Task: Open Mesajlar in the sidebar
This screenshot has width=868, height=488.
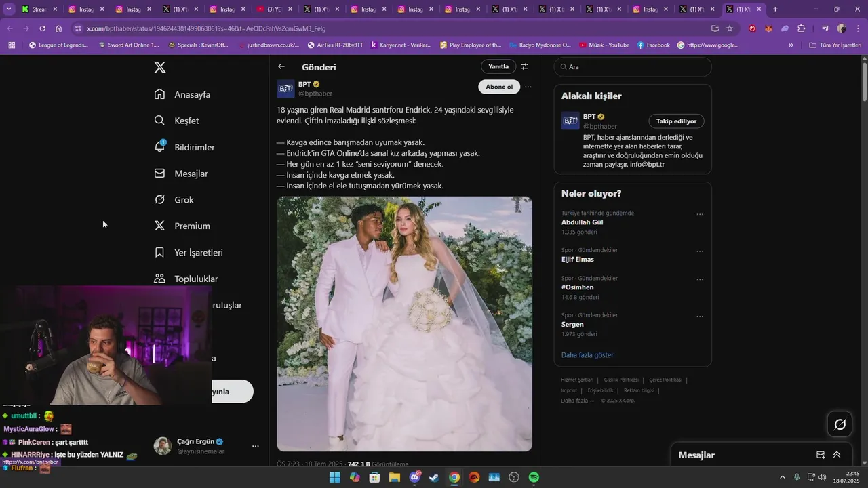Action: coord(181,174)
